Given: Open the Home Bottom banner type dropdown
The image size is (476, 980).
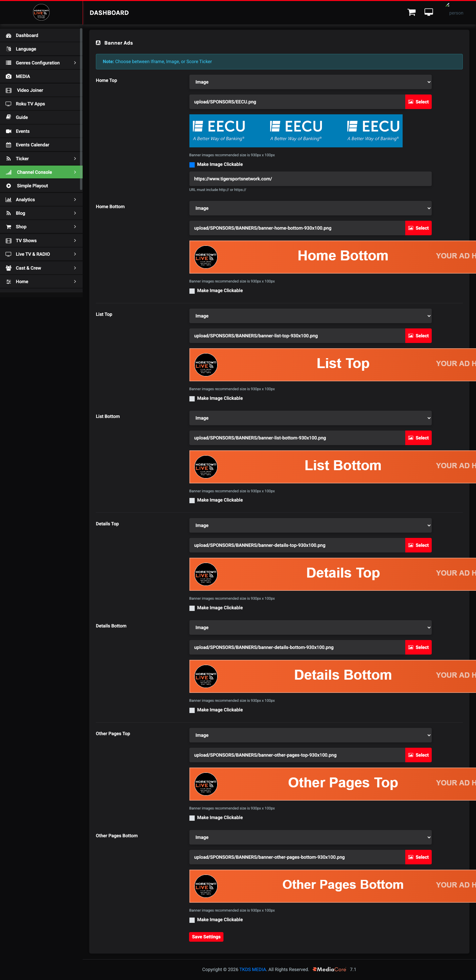Looking at the screenshot, I should tap(310, 208).
